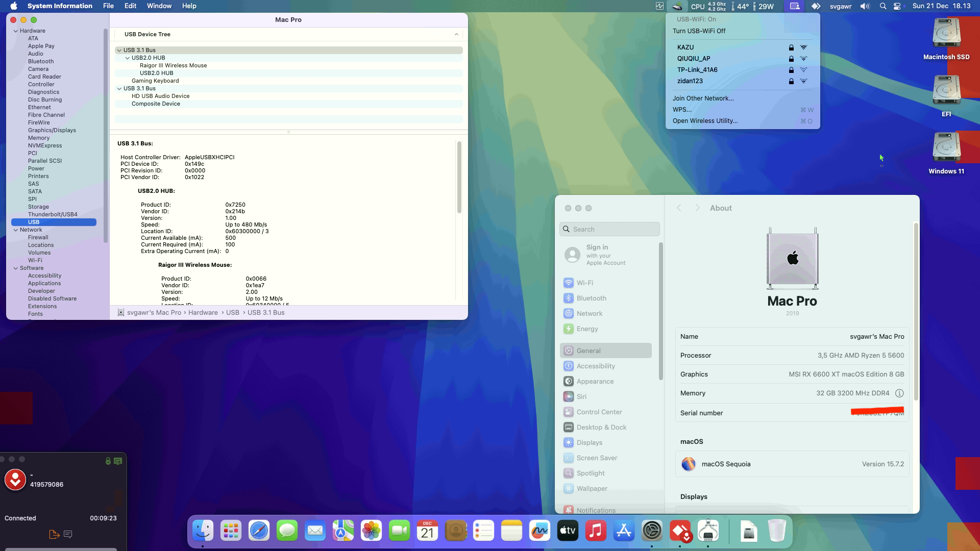Open Freeform app in Dock

pos(540,531)
